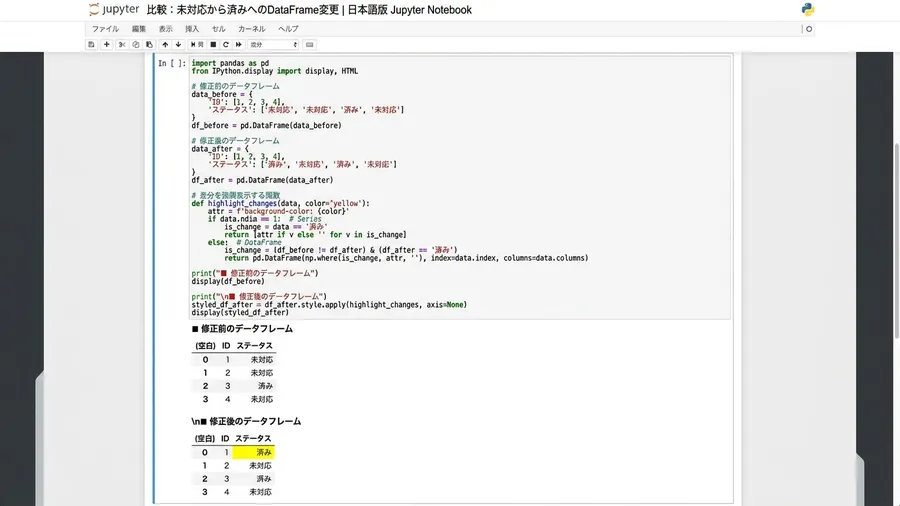Open the カーネル menu
The width and height of the screenshot is (900, 506).
click(x=252, y=29)
